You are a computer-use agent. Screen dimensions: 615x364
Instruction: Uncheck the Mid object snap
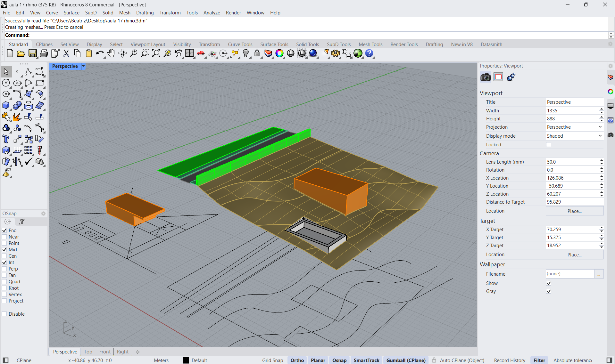pyautogui.click(x=4, y=250)
